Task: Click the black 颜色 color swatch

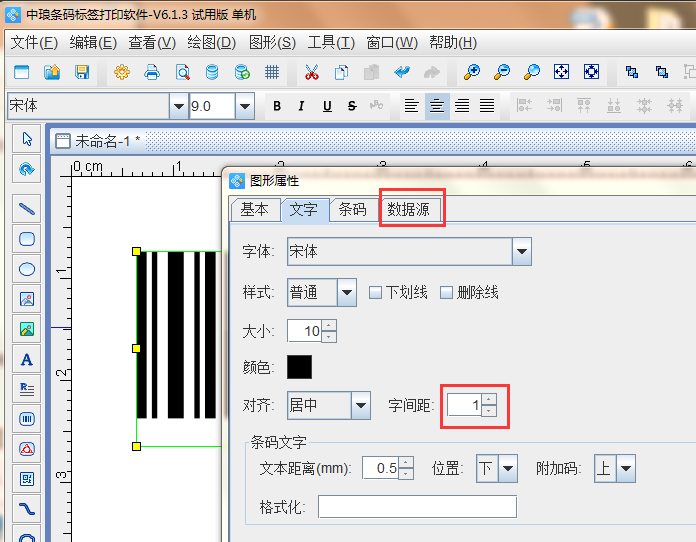Action: (299, 367)
